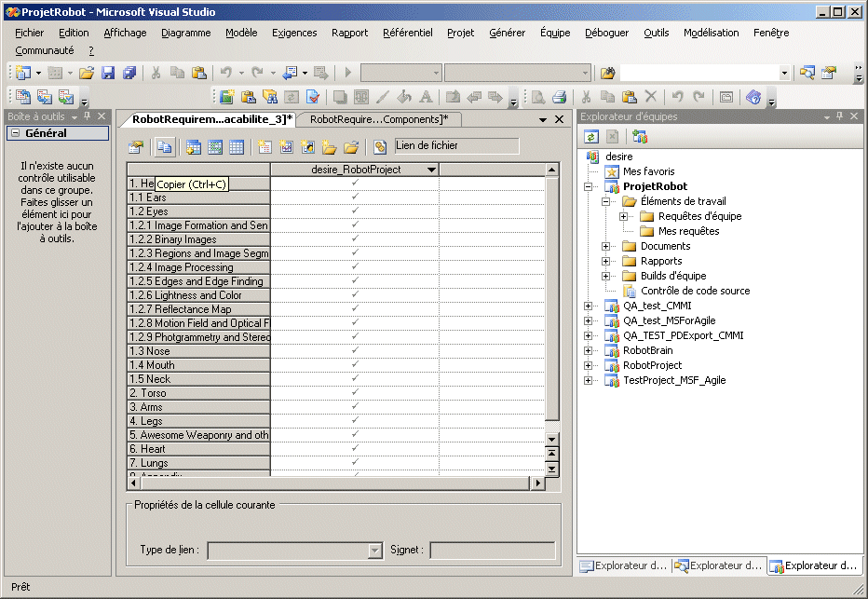The image size is (868, 599).
Task: Switch to the RobotRequire...Components tab
Action: pos(378,119)
